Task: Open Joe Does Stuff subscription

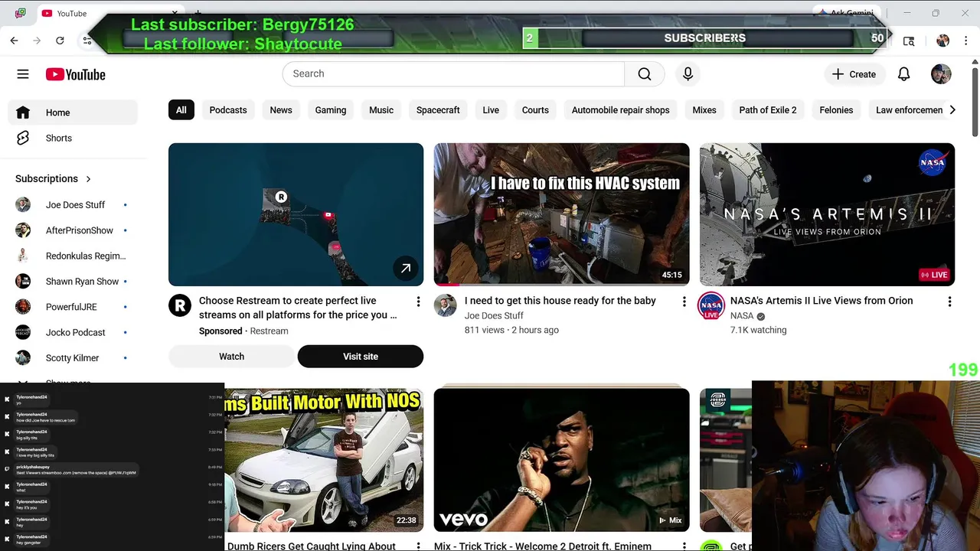Action: pos(73,204)
